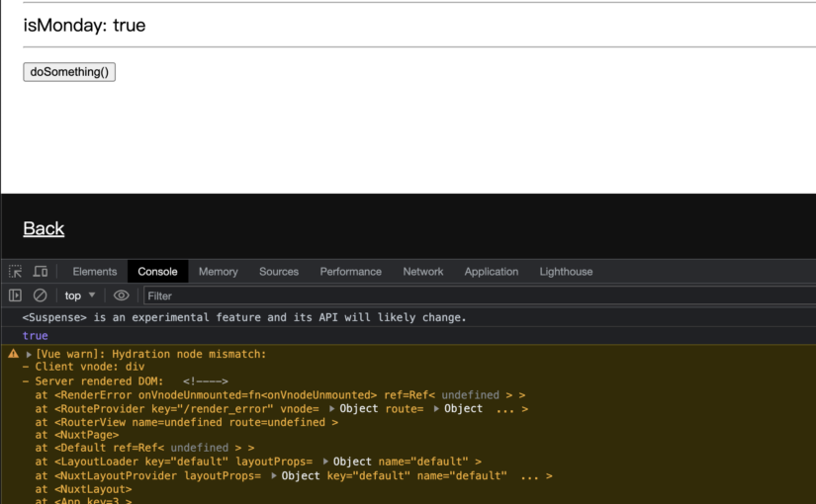Select the Application tab

point(491,272)
